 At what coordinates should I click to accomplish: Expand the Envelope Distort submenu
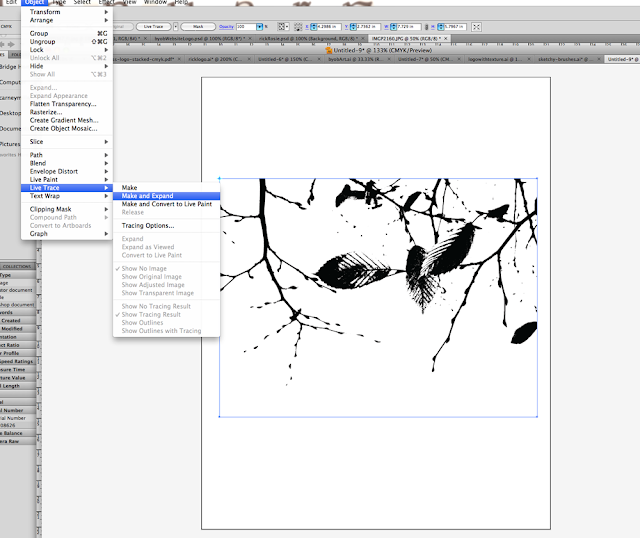tap(55, 171)
